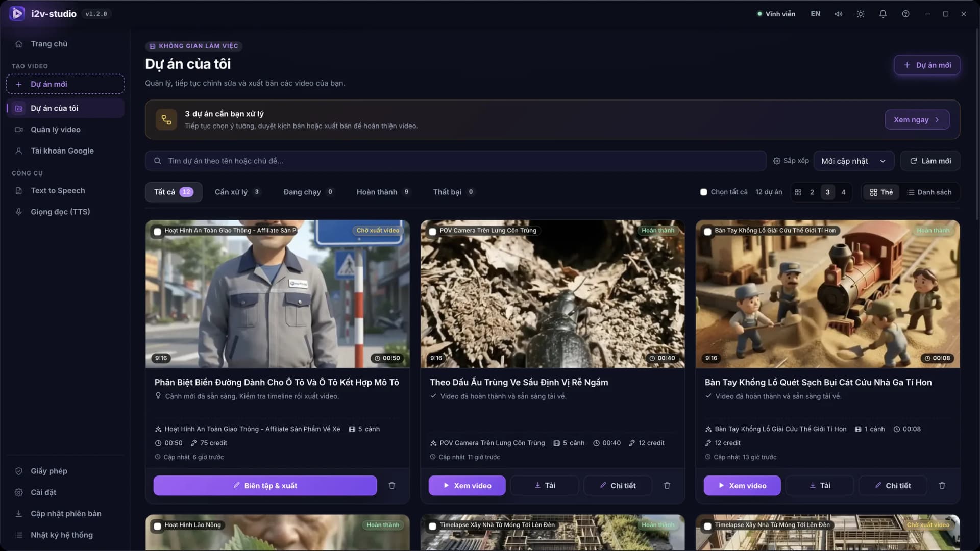The height and width of the screenshot is (551, 980).
Task: Click Làm mới refresh button
Action: pos(930,161)
